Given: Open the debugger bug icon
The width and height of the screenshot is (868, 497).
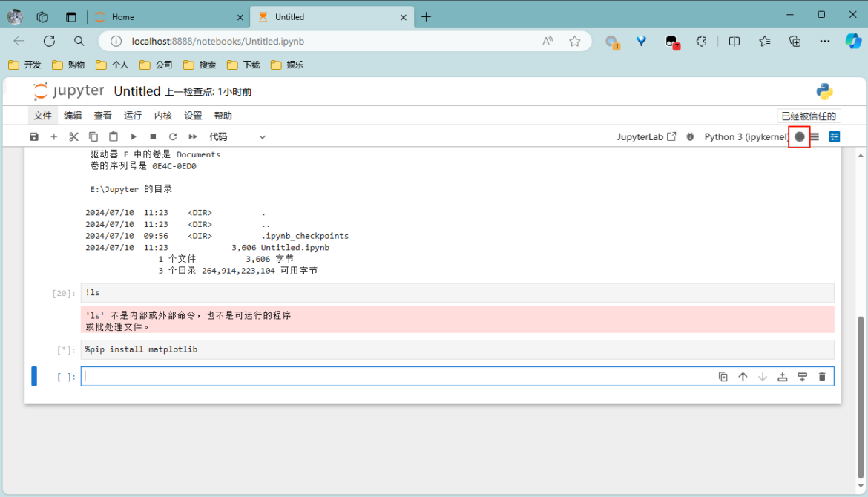Looking at the screenshot, I should click(689, 136).
